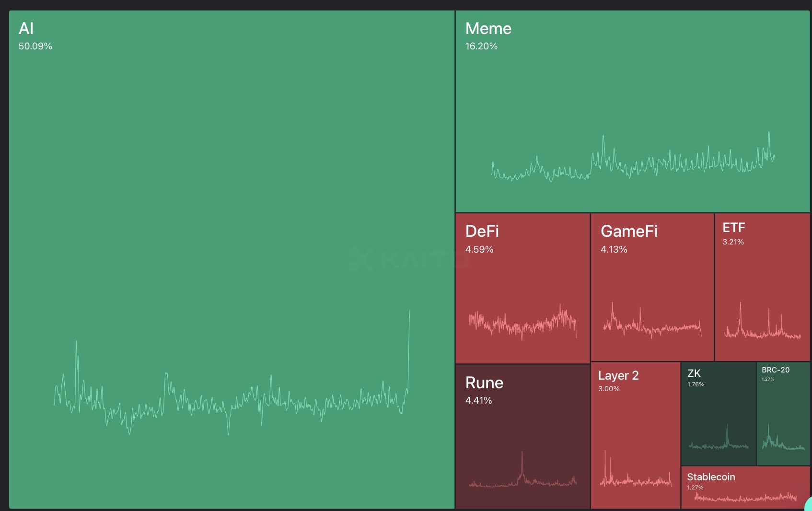
Task: Open the Stablecoin tile label
Action: [711, 477]
